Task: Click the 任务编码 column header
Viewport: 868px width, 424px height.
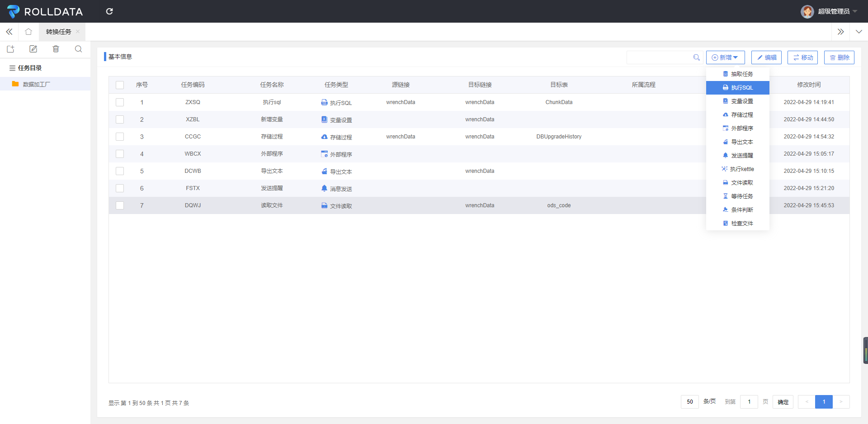Action: click(x=193, y=85)
